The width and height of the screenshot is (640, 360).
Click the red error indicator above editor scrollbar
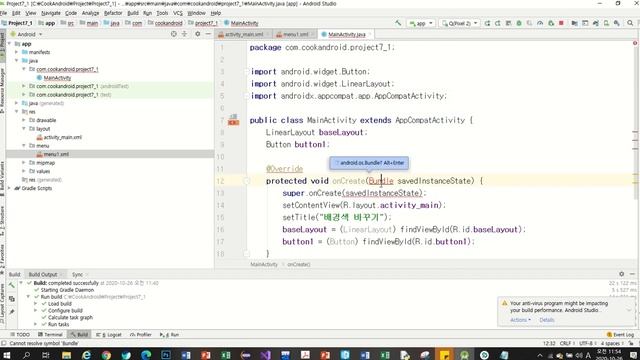tap(635, 43)
